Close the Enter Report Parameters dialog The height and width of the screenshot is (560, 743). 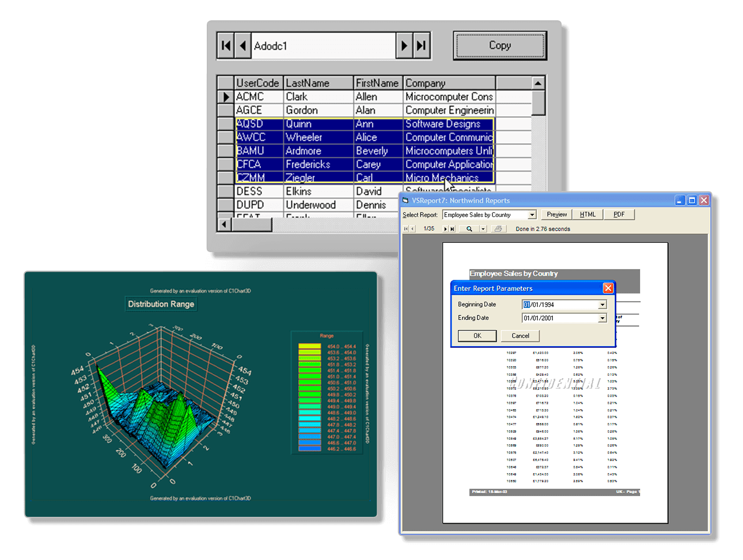click(608, 288)
